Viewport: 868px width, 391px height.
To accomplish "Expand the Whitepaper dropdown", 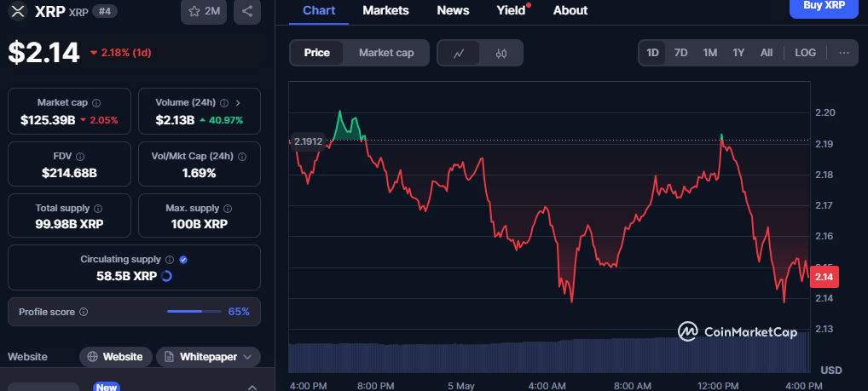I will [x=248, y=357].
